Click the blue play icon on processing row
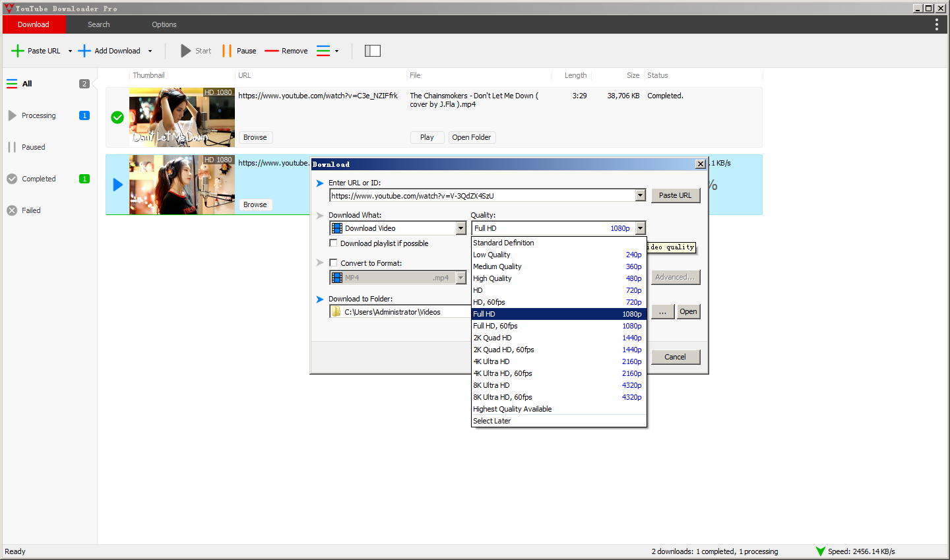Viewport: 950px width, 560px height. coord(118,185)
